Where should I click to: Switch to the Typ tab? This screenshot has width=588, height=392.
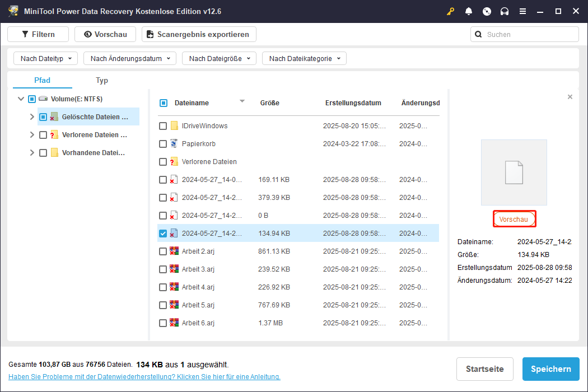pyautogui.click(x=101, y=80)
